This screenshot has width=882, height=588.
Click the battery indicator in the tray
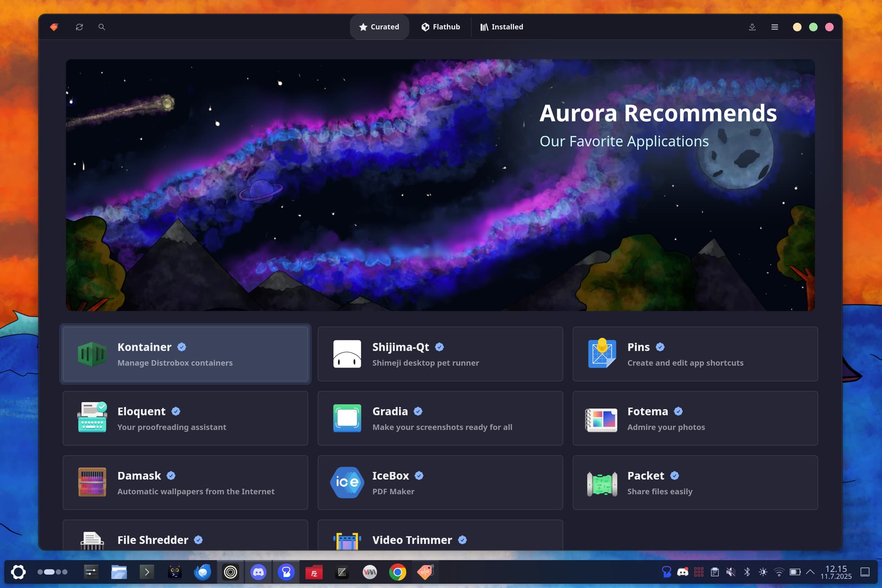tap(795, 572)
